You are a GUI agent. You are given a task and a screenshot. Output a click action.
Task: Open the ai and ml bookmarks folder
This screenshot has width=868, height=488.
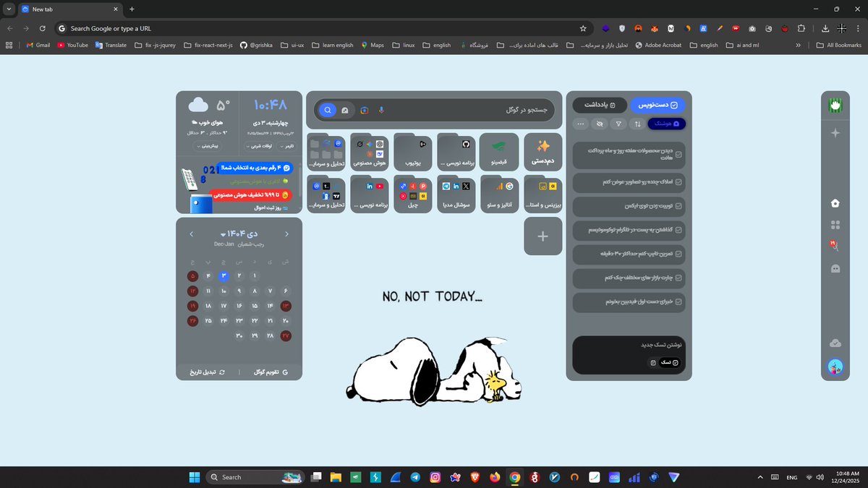tap(741, 45)
